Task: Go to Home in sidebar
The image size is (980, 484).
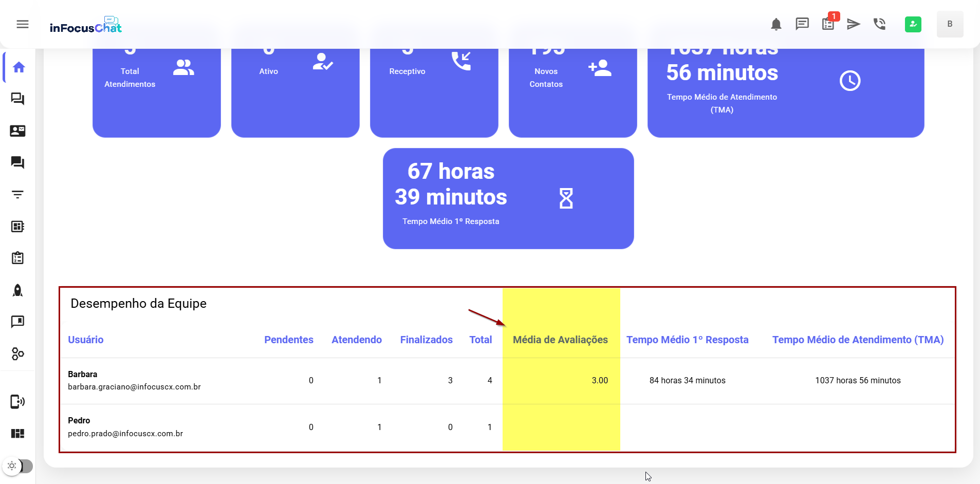Action: click(x=19, y=67)
